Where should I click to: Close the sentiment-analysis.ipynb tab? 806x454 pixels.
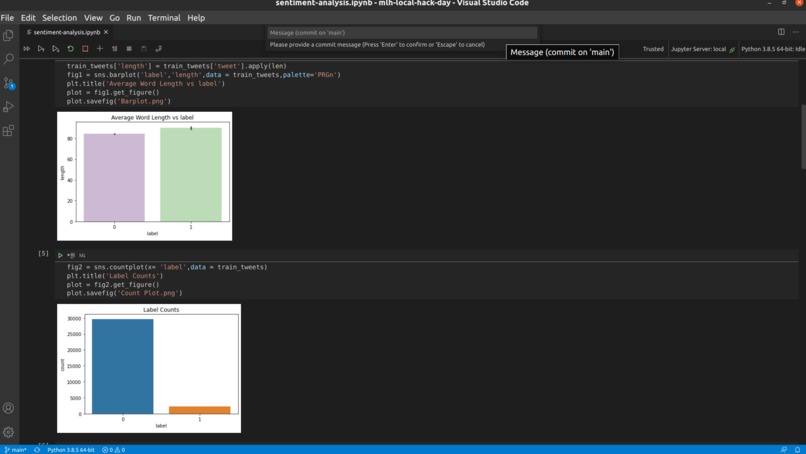(x=106, y=32)
